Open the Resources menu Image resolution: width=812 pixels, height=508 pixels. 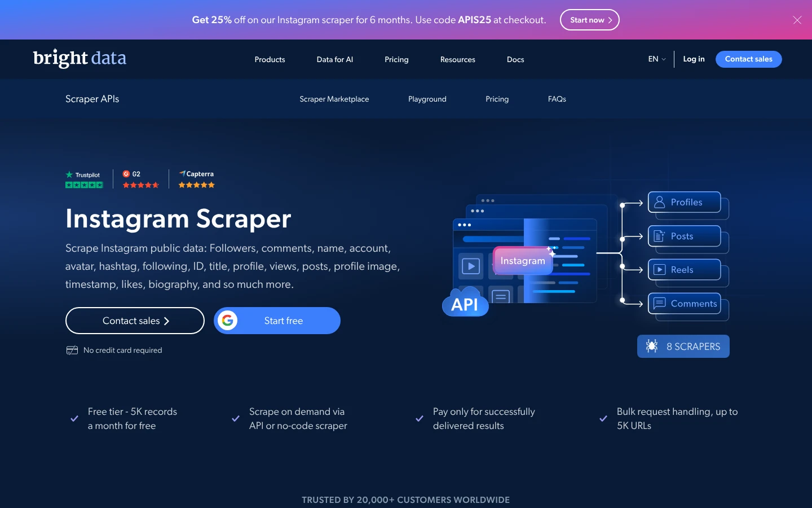458,59
